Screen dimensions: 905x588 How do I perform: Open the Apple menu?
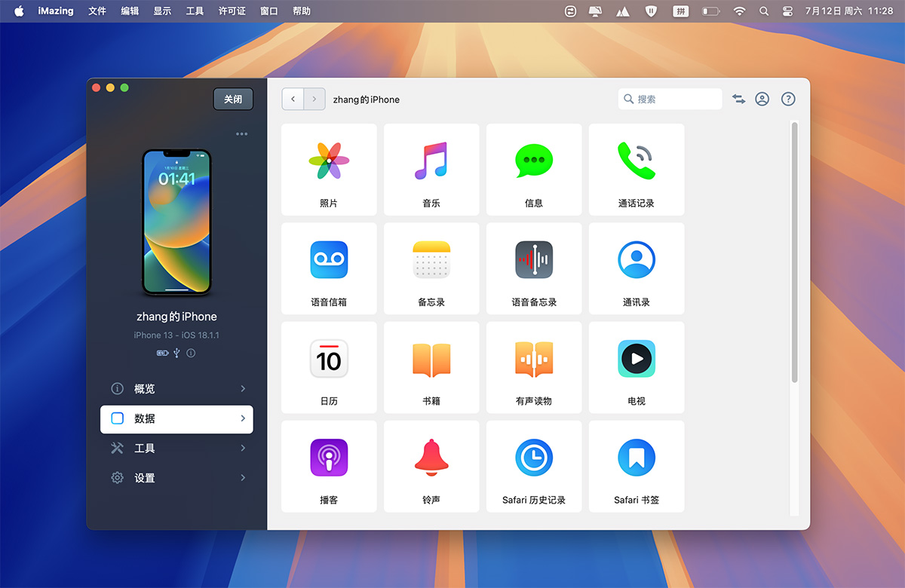pos(19,11)
